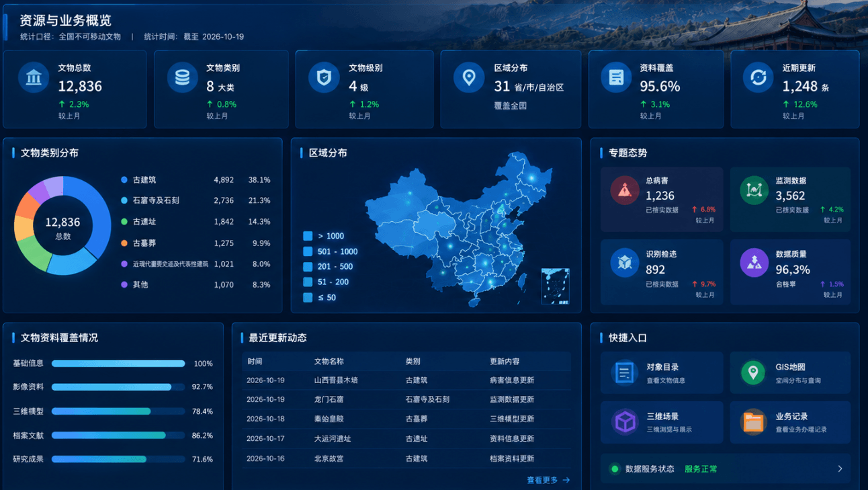Click the '≤ 50' map legend swatch
This screenshot has width=868, height=490.
[x=308, y=297]
